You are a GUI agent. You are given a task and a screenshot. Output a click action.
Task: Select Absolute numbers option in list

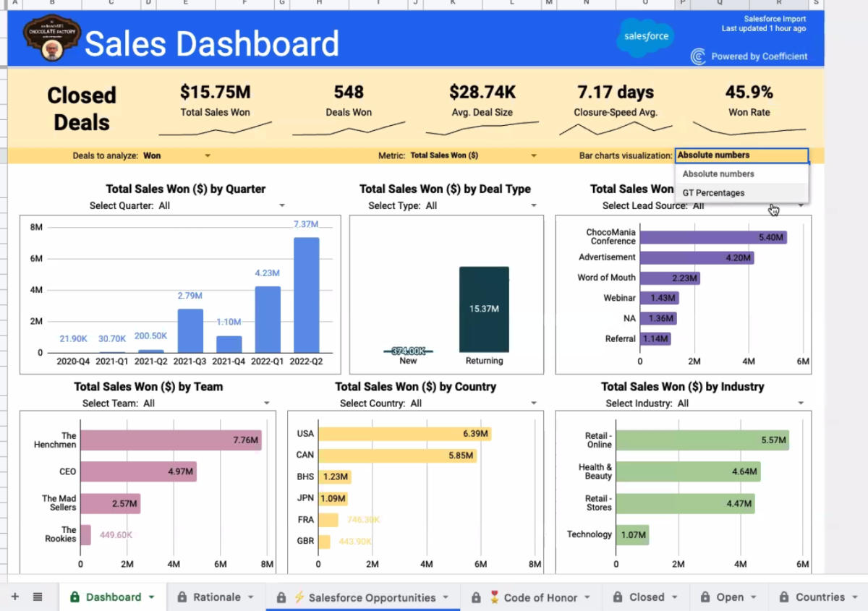click(x=718, y=174)
